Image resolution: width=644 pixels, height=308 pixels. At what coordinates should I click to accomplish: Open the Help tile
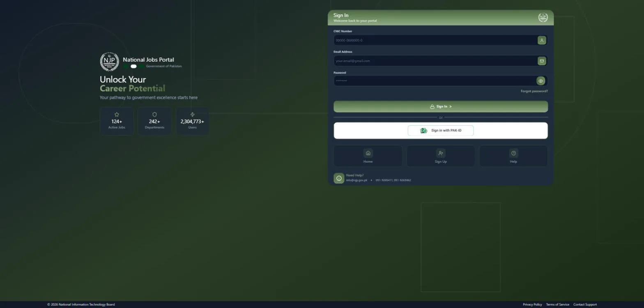513,156
